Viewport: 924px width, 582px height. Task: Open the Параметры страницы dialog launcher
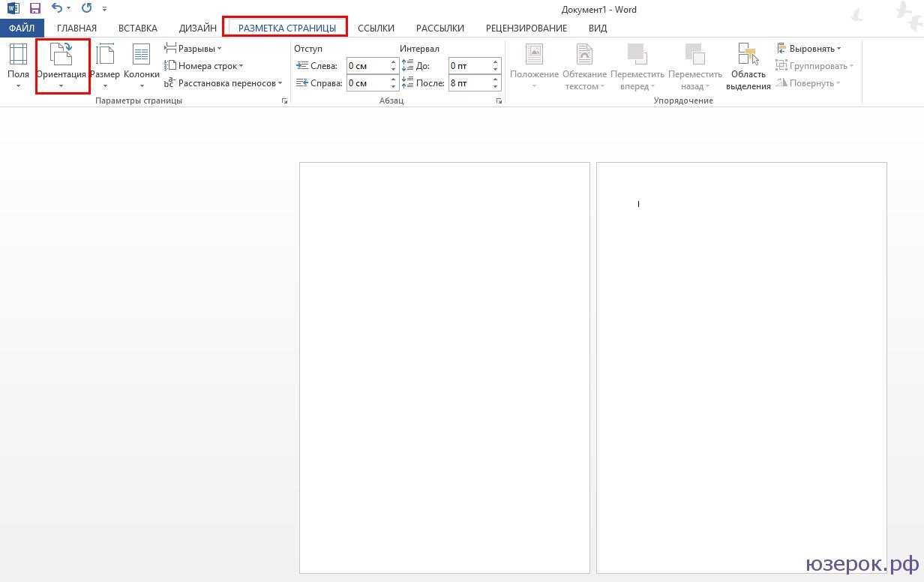click(x=284, y=100)
